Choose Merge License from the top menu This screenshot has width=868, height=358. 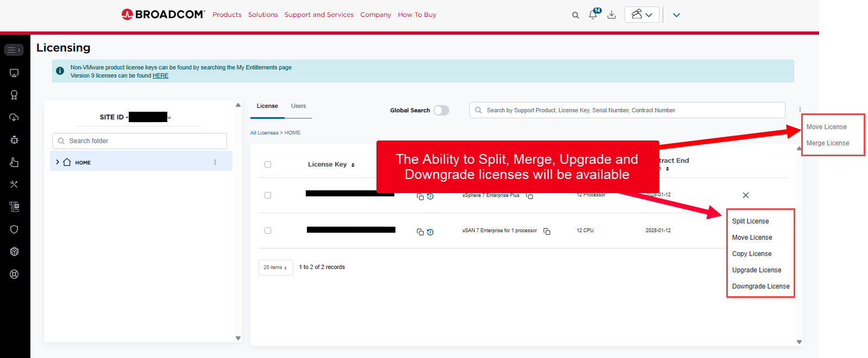[x=828, y=143]
